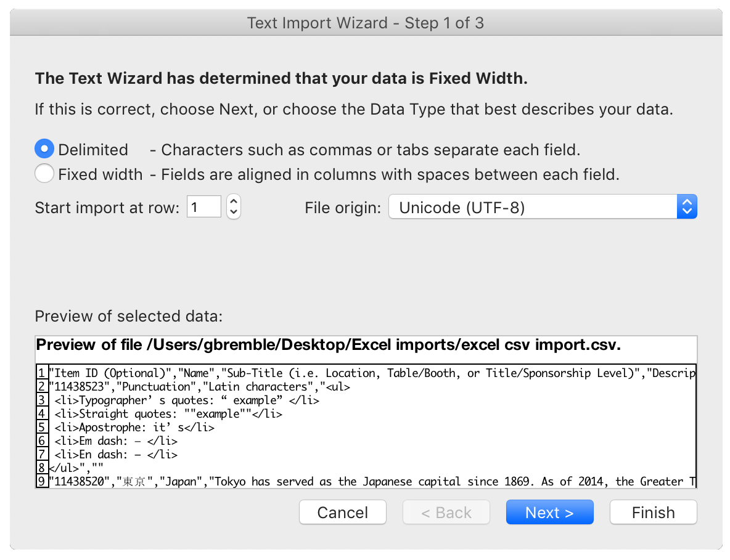The width and height of the screenshot is (730, 560).
Task: Click the blue chevron on File origin selector
Action: tap(687, 206)
